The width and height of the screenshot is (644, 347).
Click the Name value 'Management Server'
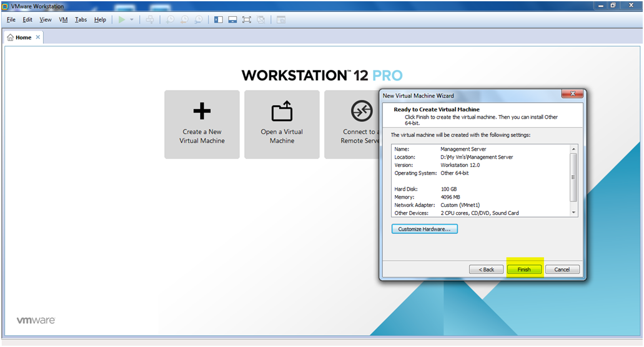click(x=463, y=149)
